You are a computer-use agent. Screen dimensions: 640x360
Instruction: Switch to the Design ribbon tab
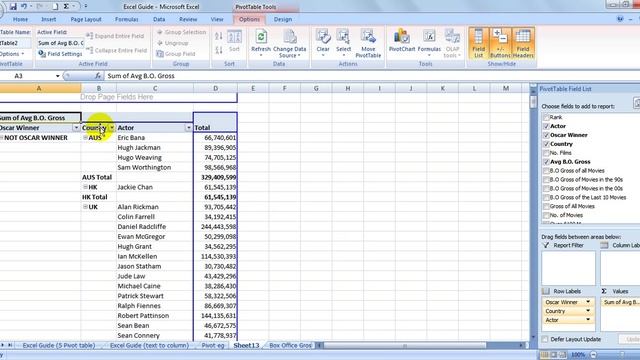click(283, 19)
